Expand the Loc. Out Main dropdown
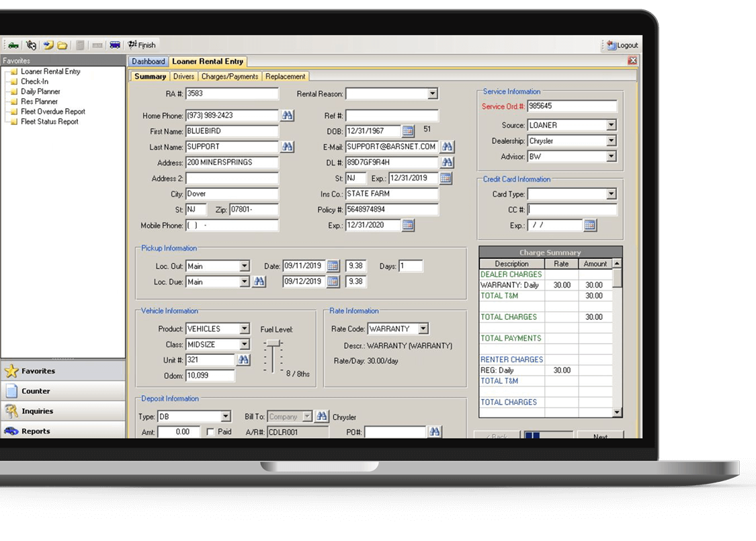Image resolution: width=756 pixels, height=541 pixels. (245, 266)
